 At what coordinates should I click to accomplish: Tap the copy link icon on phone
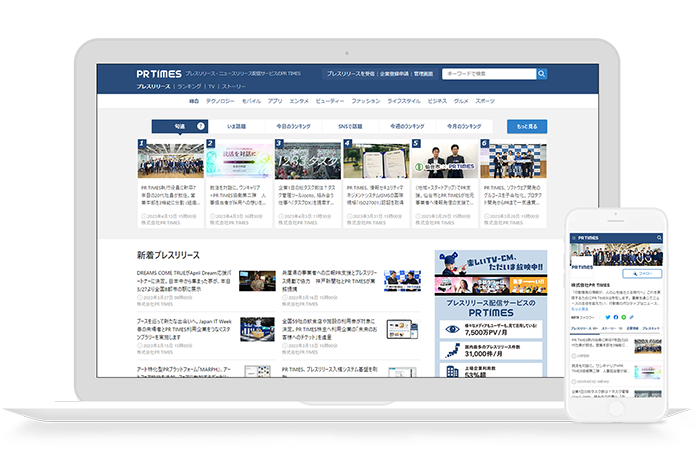coord(631,317)
